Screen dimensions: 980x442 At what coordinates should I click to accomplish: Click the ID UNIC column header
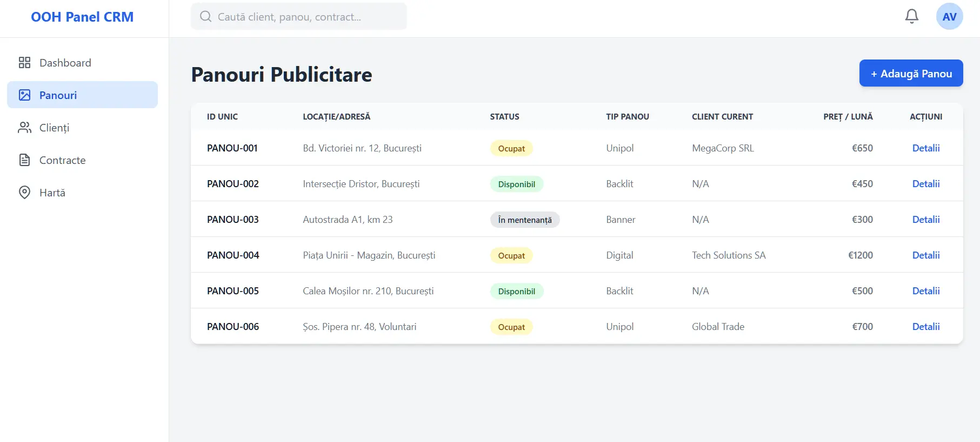(222, 116)
